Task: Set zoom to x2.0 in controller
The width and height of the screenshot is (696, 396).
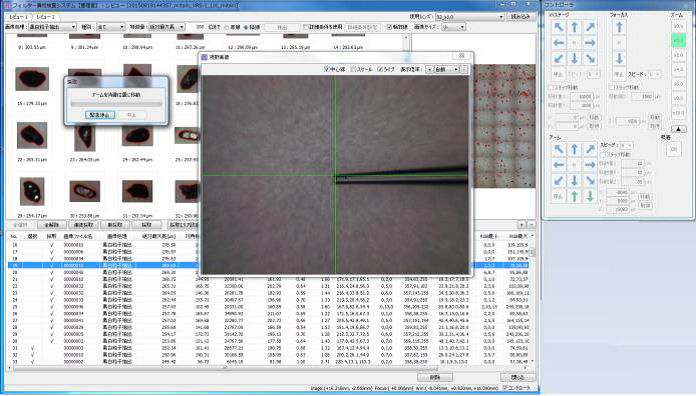Action: pos(678,55)
